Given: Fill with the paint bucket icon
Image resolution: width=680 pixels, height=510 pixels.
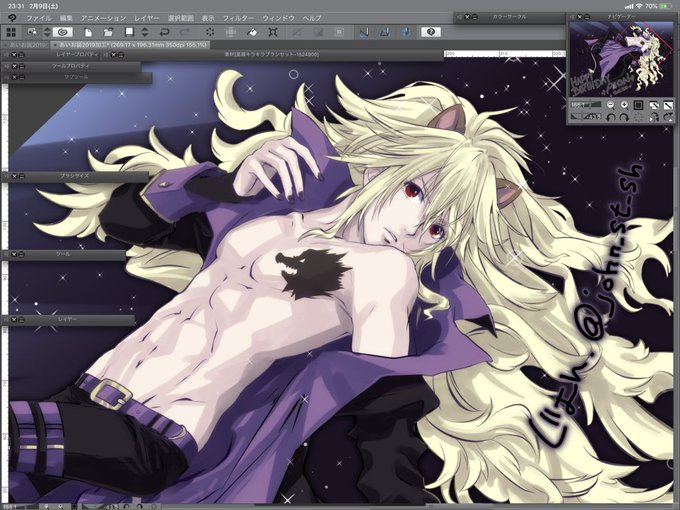Looking at the screenshot, I should (252, 32).
